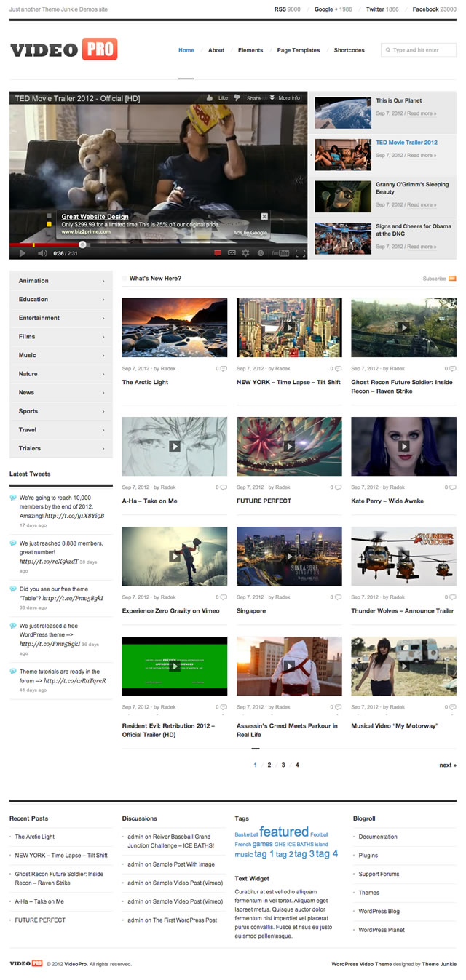Select 'This is Our Planet' thumbnail
Viewport: 466px width, 980px height.
pyautogui.click(x=343, y=113)
